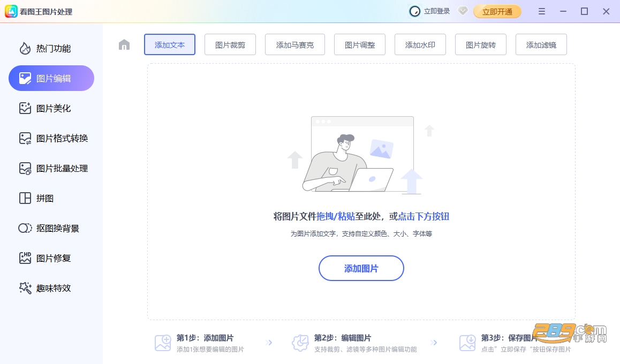This screenshot has height=364, width=620.
Task: Click the 点击下方按钮 blue link text
Action: click(x=424, y=216)
